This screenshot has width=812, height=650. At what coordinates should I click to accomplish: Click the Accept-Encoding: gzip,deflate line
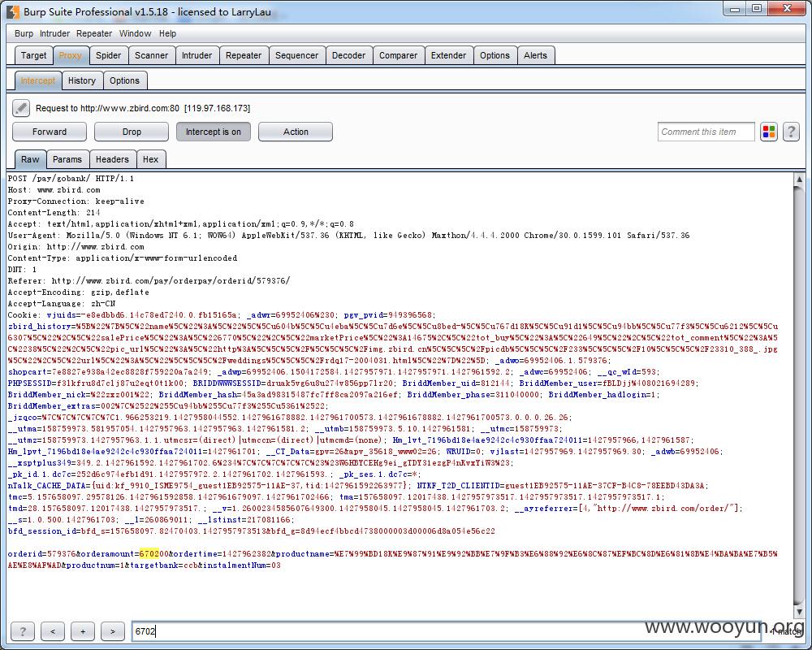point(79,292)
